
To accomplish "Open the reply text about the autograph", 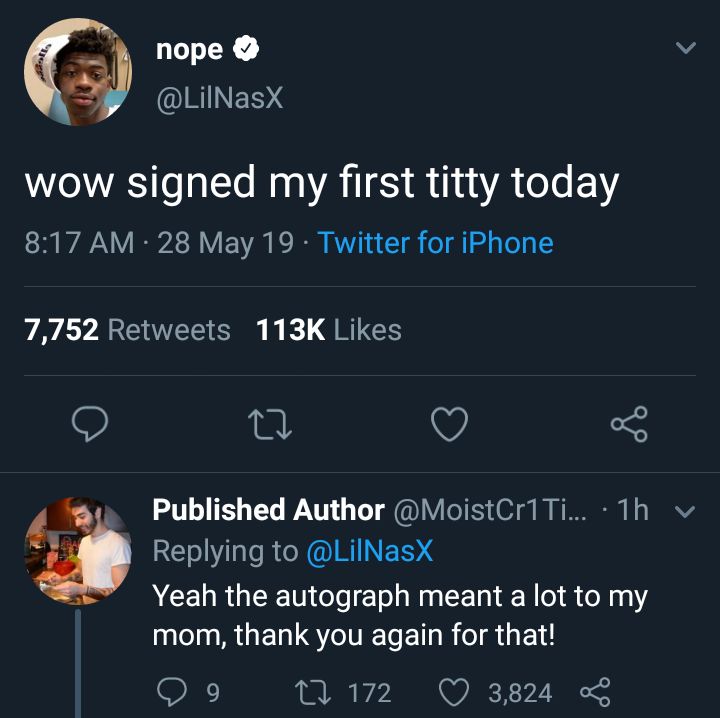I will coord(400,615).
